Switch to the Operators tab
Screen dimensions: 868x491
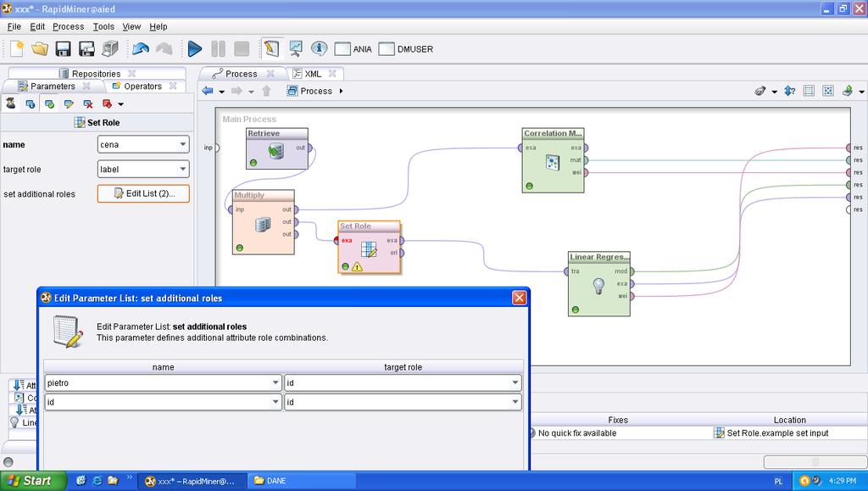[142, 86]
